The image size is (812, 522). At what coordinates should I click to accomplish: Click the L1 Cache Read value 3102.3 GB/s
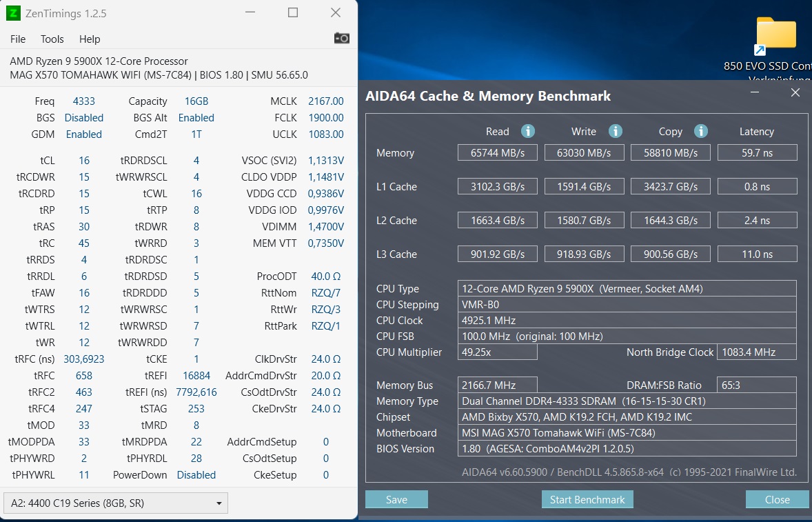pyautogui.click(x=498, y=186)
